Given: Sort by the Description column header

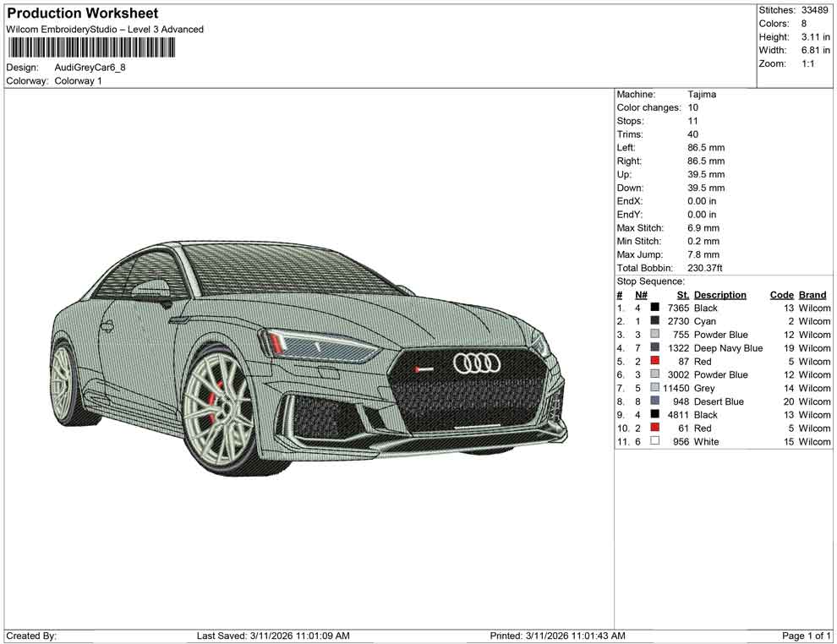Looking at the screenshot, I should pos(721,294).
